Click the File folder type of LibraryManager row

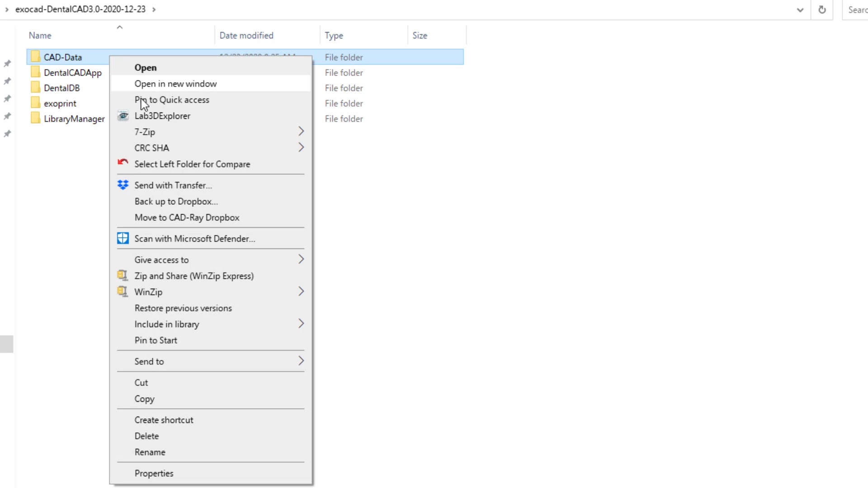coord(344,119)
